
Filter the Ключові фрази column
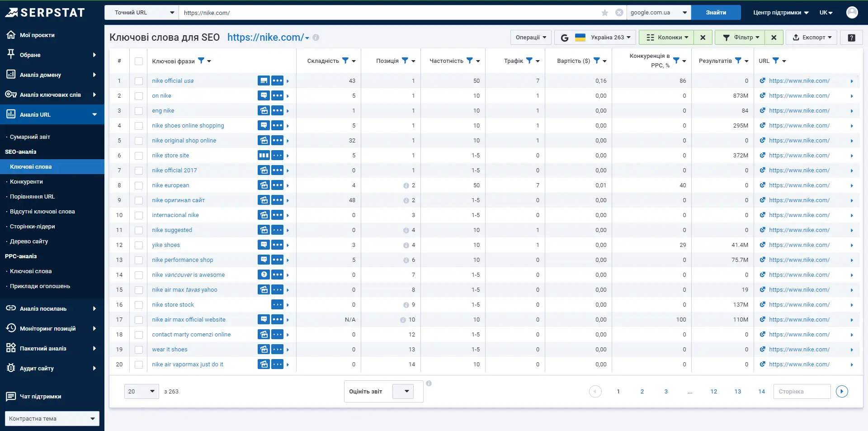[x=201, y=61]
